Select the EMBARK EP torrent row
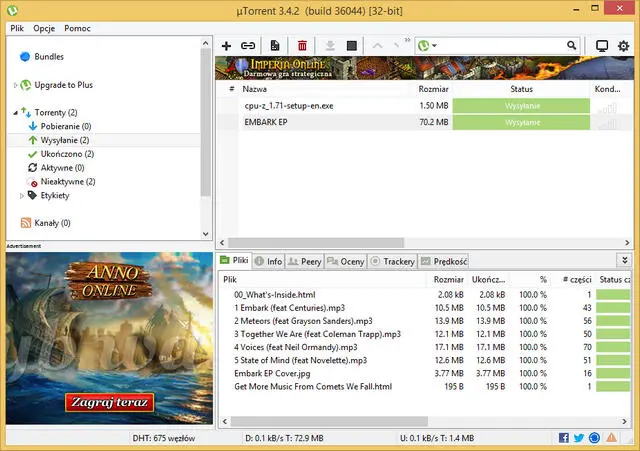Image resolution: width=640 pixels, height=451 pixels. tap(424, 122)
